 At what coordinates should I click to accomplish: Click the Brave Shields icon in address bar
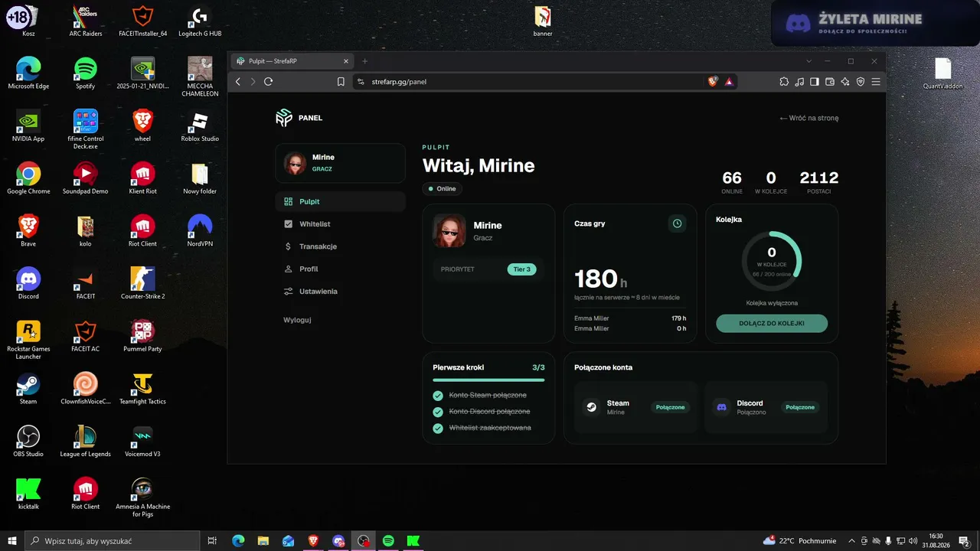coord(713,81)
